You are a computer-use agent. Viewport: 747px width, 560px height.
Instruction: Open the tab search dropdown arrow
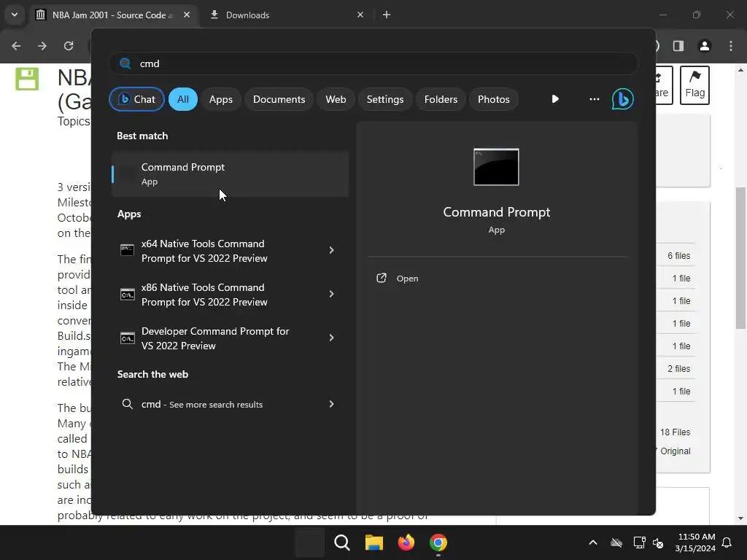coord(15,15)
